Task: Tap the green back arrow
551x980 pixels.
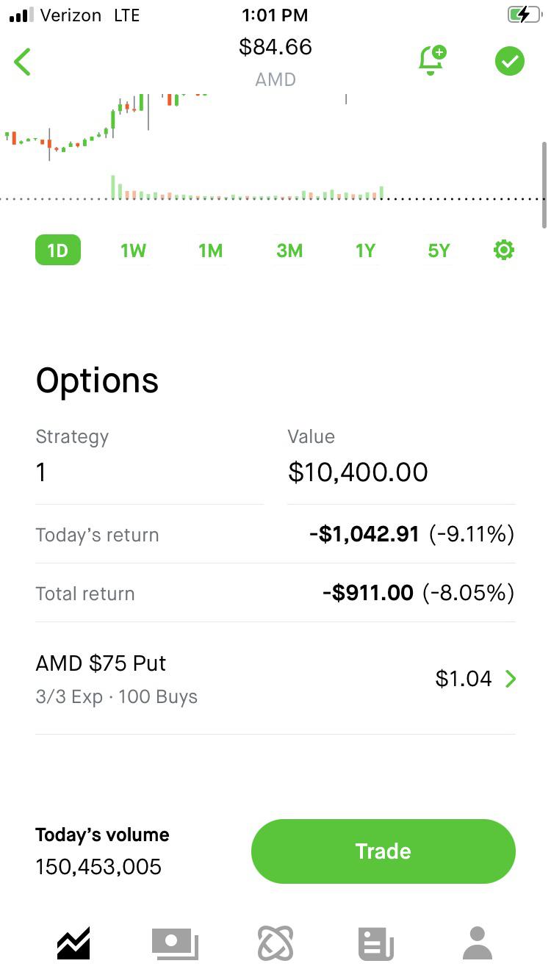Action: pos(23,62)
